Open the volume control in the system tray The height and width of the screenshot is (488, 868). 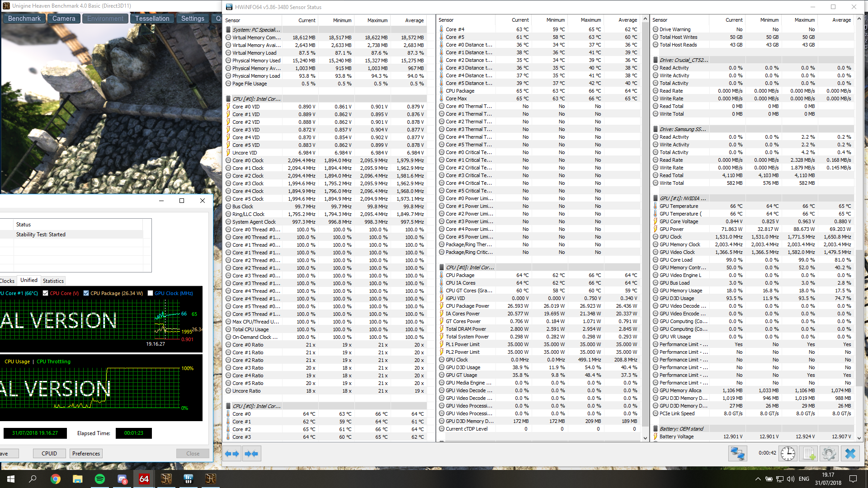point(790,479)
